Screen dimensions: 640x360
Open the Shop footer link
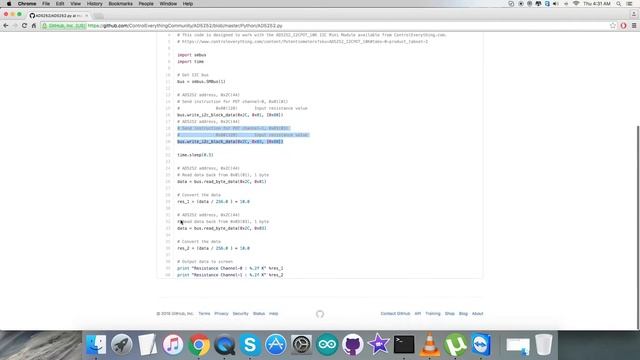tap(449, 313)
